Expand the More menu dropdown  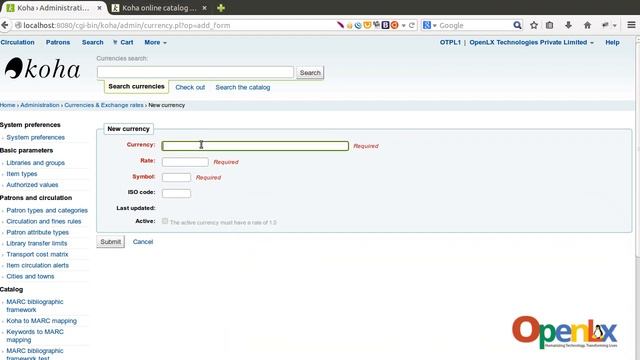155,42
